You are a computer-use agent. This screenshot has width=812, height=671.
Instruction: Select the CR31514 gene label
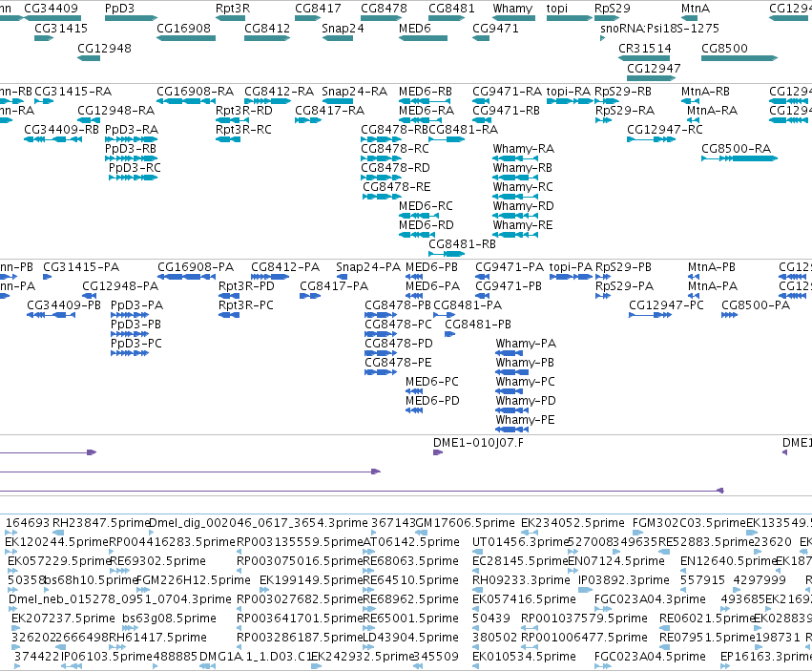[645, 48]
